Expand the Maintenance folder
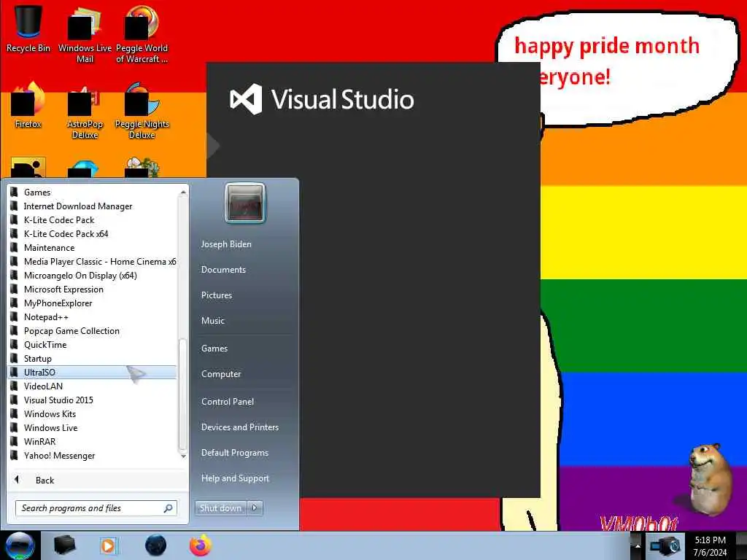The width and height of the screenshot is (747, 560). [x=93, y=248]
